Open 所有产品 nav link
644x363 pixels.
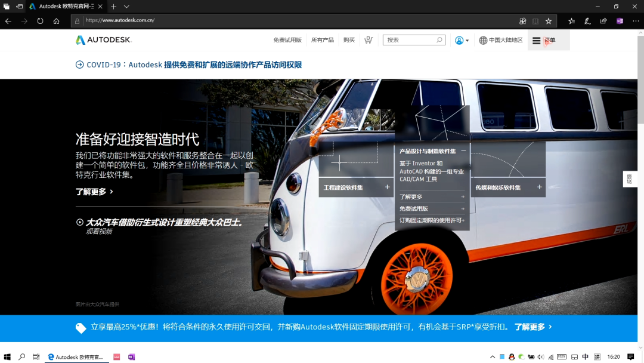323,40
